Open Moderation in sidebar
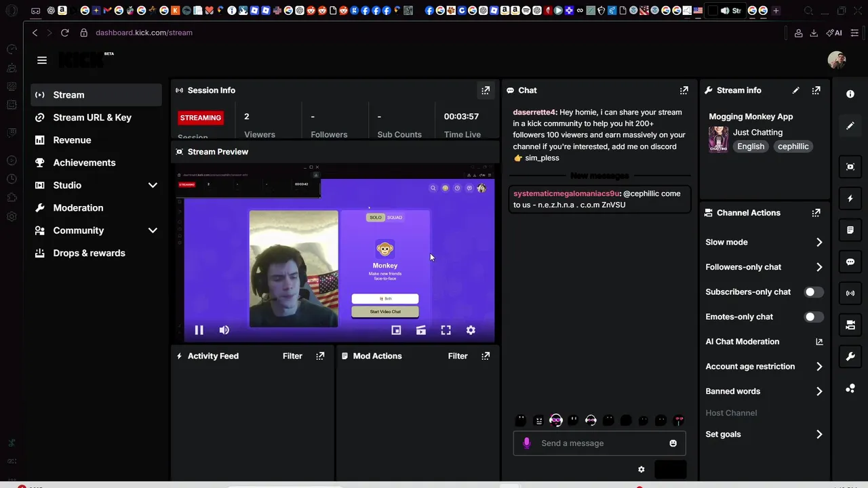The height and width of the screenshot is (488, 868). pyautogui.click(x=96, y=208)
